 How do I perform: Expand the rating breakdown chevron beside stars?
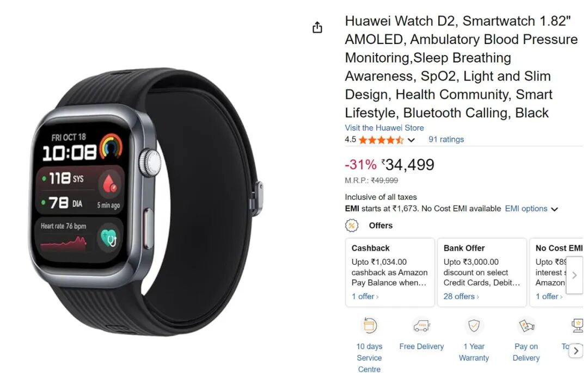[412, 140]
